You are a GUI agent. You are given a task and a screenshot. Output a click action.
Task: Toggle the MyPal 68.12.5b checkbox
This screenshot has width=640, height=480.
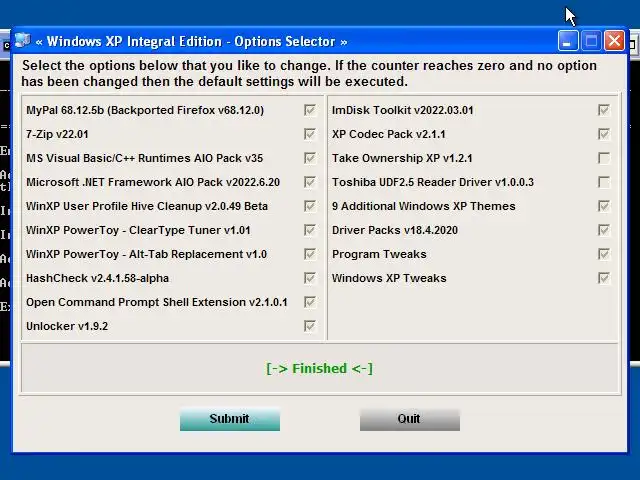point(310,110)
